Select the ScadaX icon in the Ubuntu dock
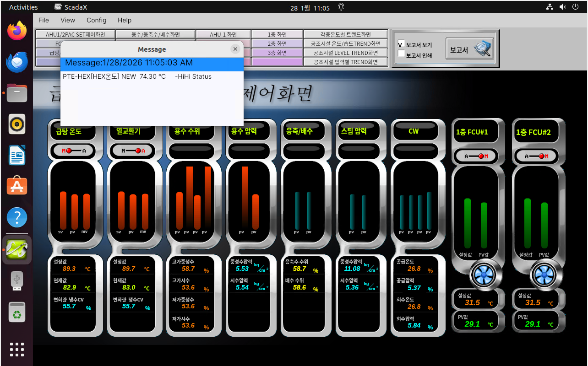This screenshot has height=366, width=588. [16, 250]
